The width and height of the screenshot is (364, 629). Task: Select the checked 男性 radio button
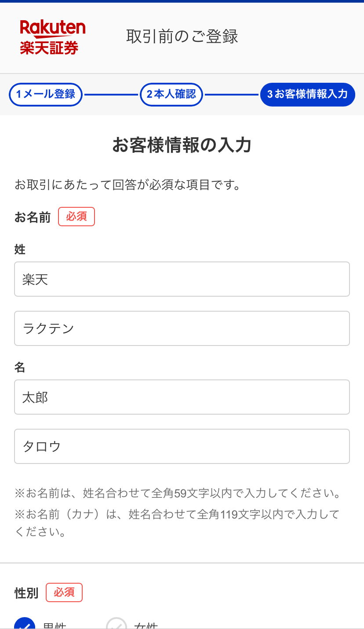pyautogui.click(x=25, y=624)
